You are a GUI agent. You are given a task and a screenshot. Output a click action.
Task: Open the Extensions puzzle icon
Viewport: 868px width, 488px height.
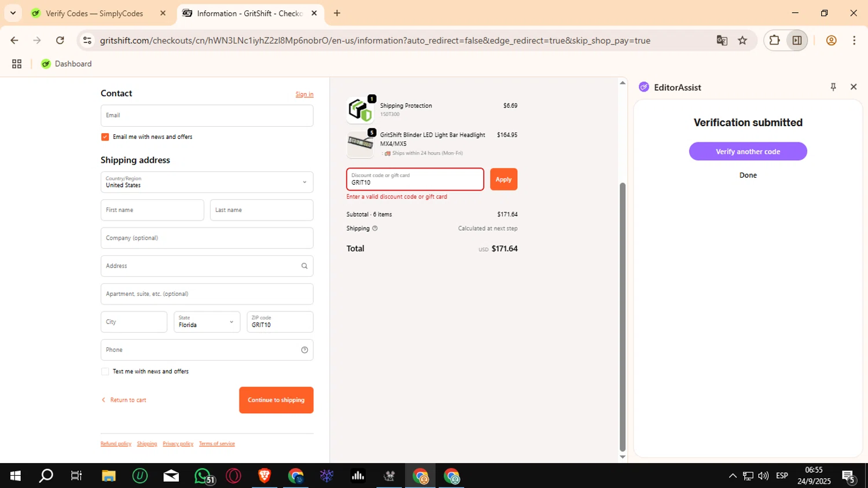774,41
